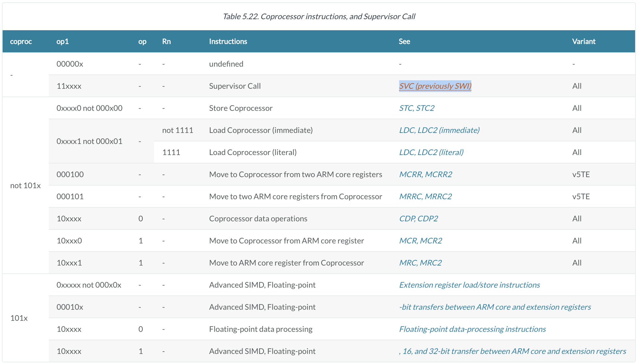Click the 10xxx0 op1 cell
Screen dimensions: 639x364
click(69, 241)
